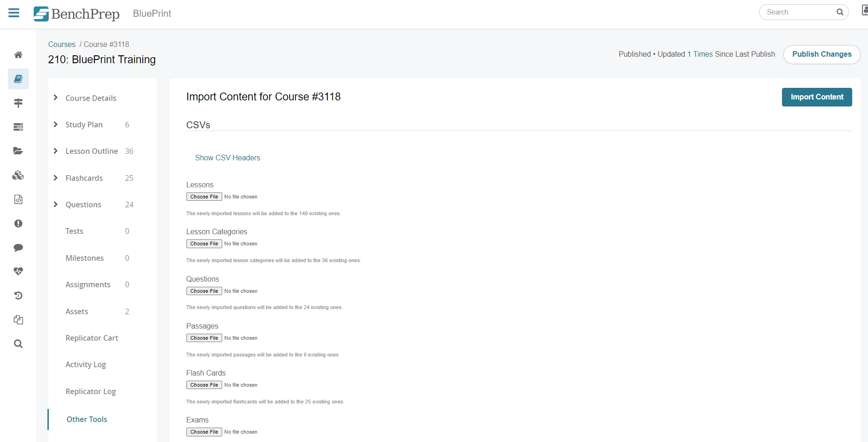Click the open folder icon in sidebar
Screen dimensions: 868x442
point(18,151)
